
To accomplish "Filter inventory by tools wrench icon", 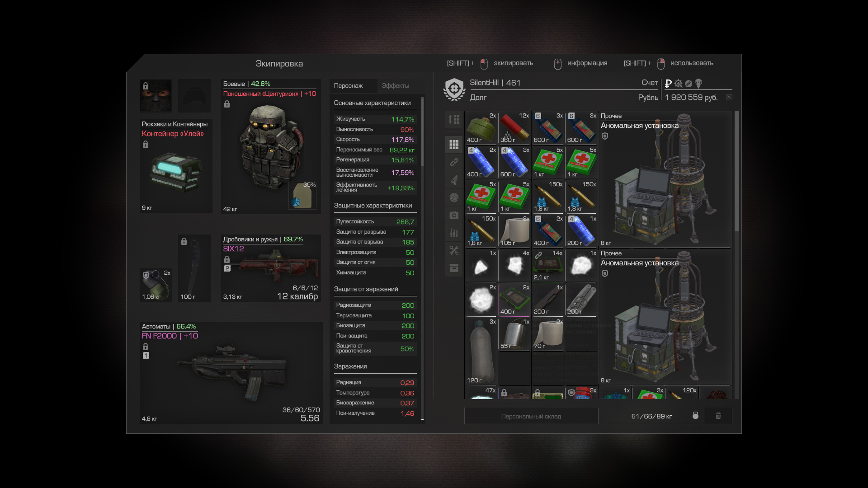I will coord(454,250).
